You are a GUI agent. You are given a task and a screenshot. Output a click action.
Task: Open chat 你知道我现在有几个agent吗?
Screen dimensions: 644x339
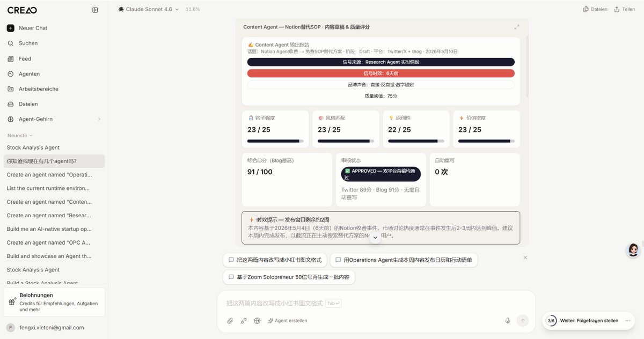pyautogui.click(x=54, y=161)
